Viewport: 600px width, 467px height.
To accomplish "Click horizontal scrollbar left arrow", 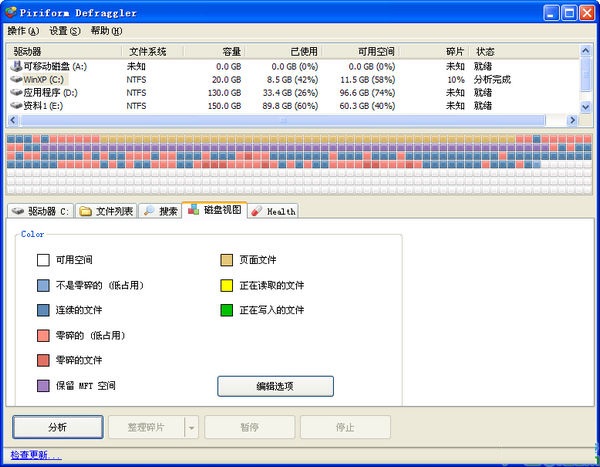I will (13, 120).
